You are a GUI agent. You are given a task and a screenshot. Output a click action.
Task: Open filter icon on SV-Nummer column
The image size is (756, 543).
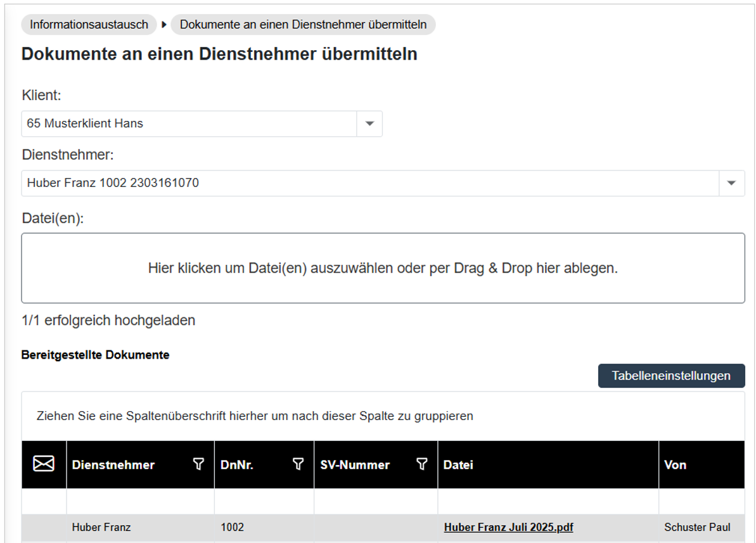pos(421,464)
